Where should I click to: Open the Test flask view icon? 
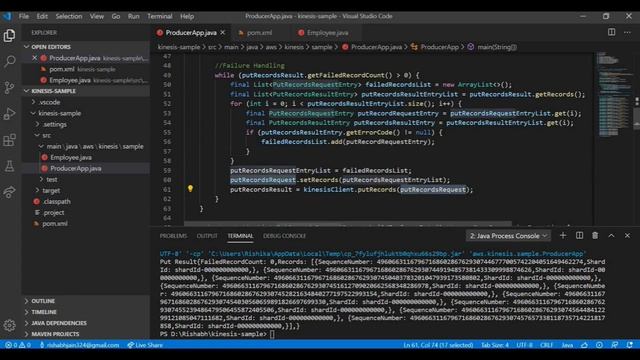(9, 166)
